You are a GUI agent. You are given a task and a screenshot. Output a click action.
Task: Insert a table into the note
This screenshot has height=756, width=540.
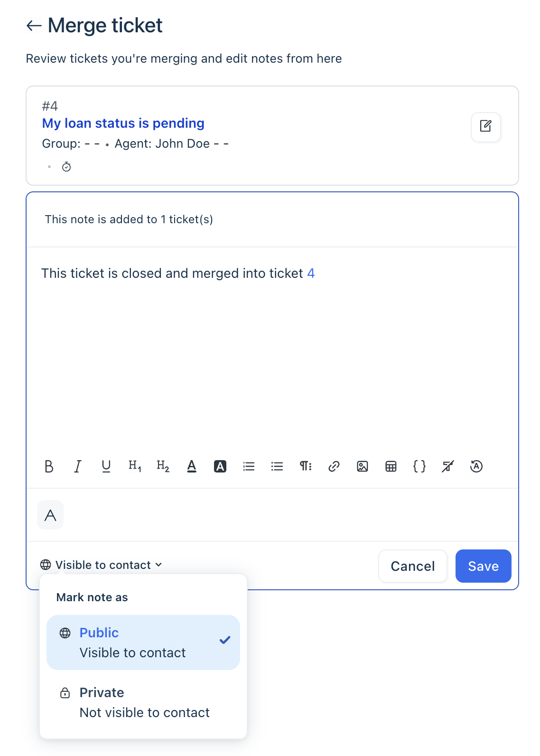pyautogui.click(x=391, y=466)
